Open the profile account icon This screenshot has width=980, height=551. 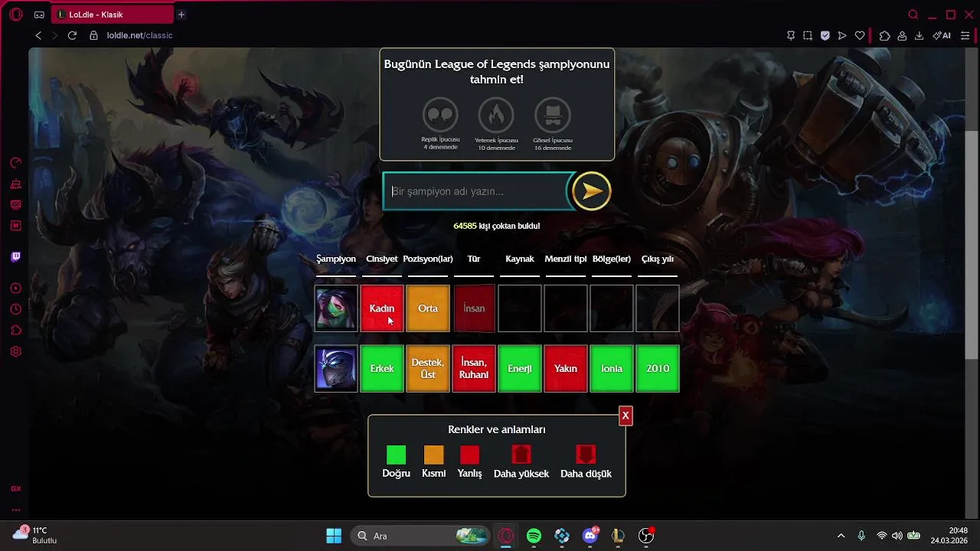click(x=902, y=35)
